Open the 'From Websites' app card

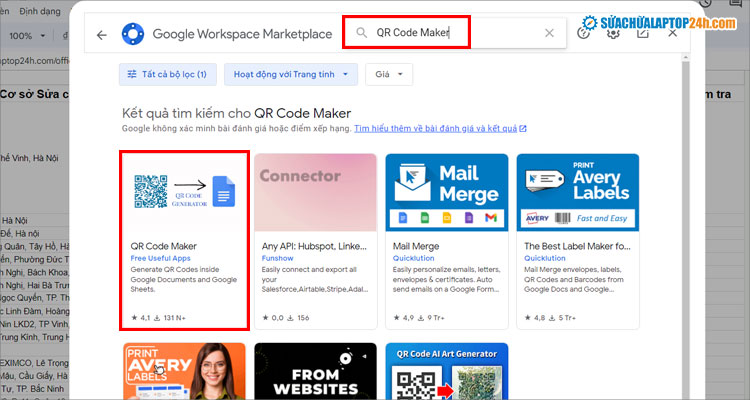pos(315,371)
